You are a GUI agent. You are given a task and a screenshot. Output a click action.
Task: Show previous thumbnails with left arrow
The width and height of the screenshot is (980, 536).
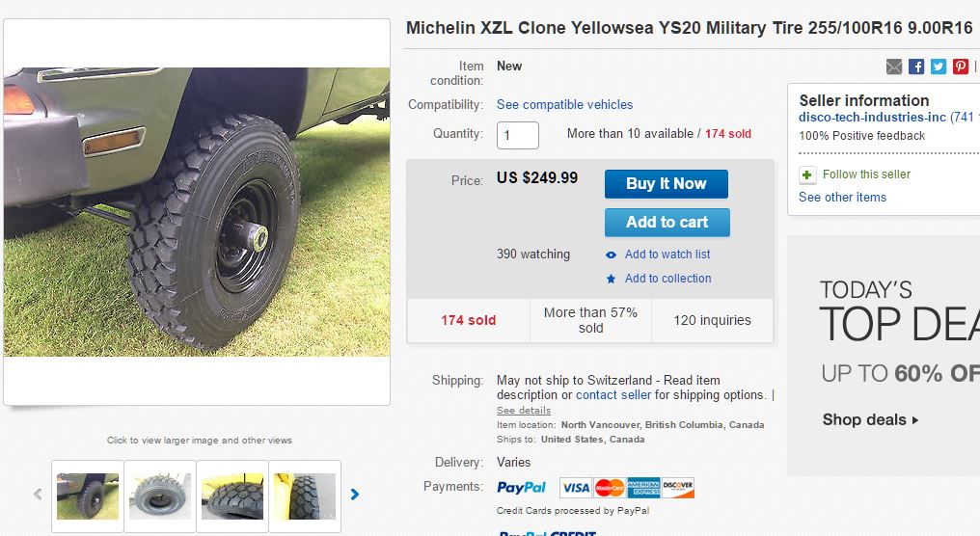pyautogui.click(x=38, y=495)
